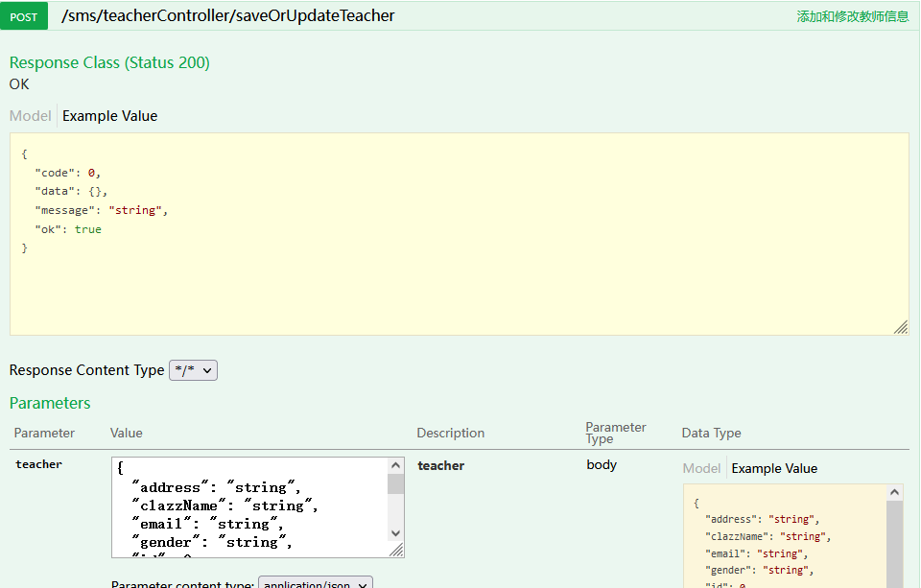This screenshot has height=588, width=921.
Task: Click the teacher textarea scrollbar thumb
Action: 396,484
